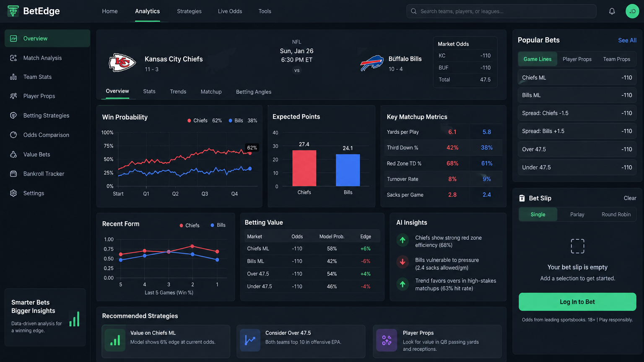
Task: Open Bankroll Tracker icon
Action: tap(13, 174)
